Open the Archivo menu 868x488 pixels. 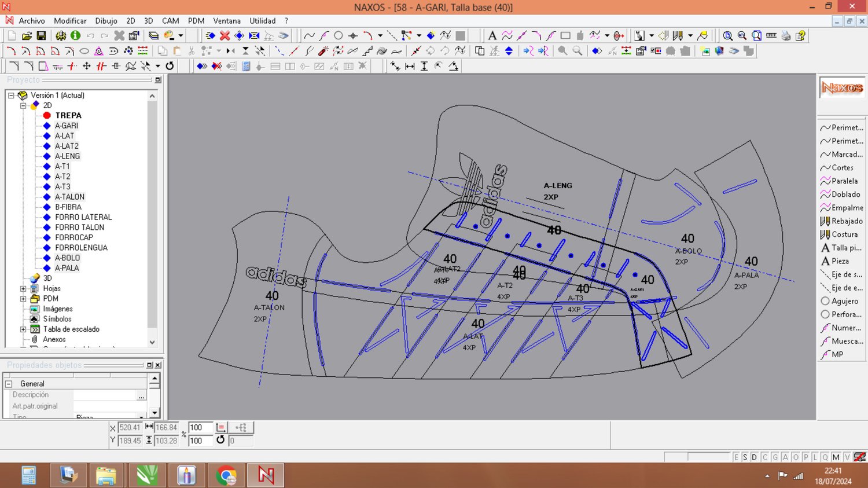(32, 21)
